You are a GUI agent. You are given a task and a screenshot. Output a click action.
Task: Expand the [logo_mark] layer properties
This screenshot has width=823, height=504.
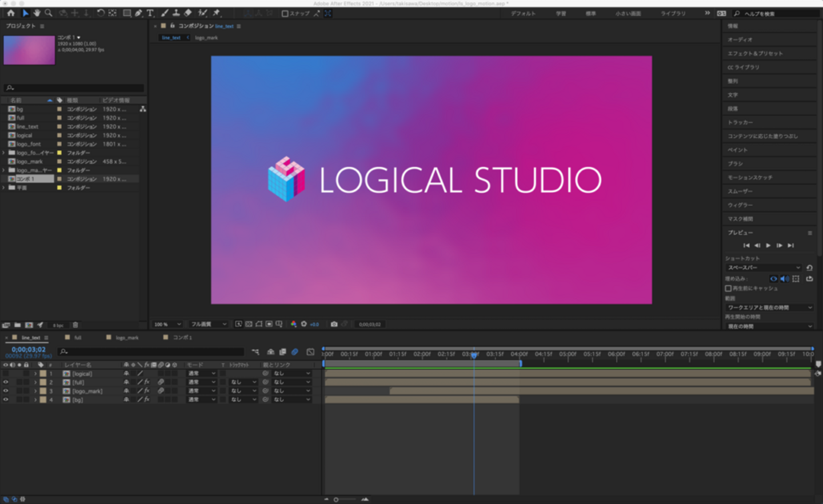pyautogui.click(x=35, y=391)
